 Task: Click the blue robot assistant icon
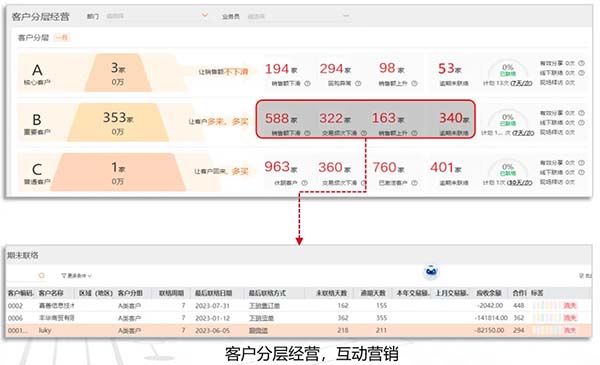[432, 272]
